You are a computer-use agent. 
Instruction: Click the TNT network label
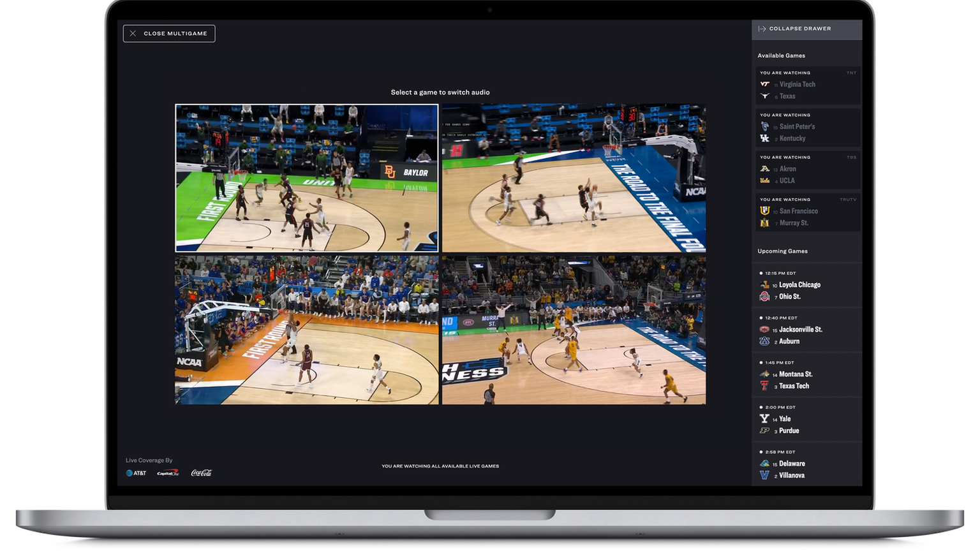[851, 73]
